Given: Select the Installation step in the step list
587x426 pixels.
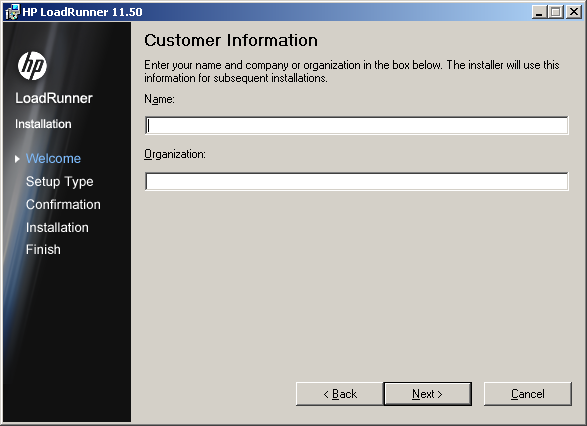Looking at the screenshot, I should (x=57, y=227).
